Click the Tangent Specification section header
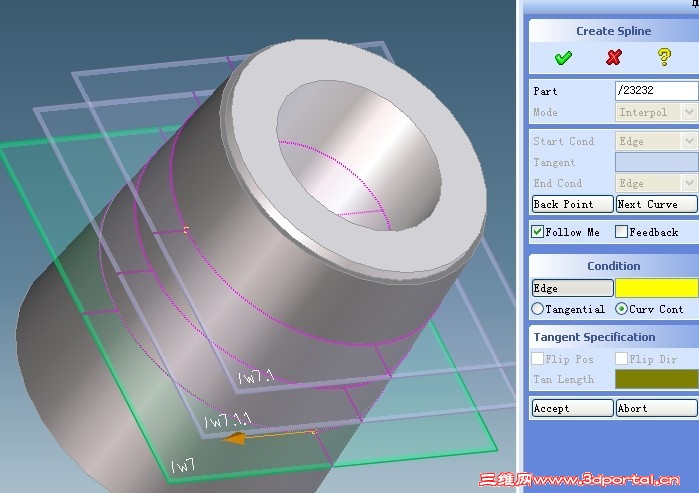 click(x=594, y=337)
